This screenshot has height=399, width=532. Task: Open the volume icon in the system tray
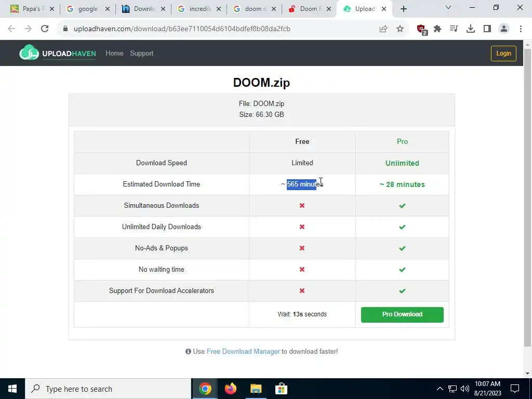click(465, 389)
